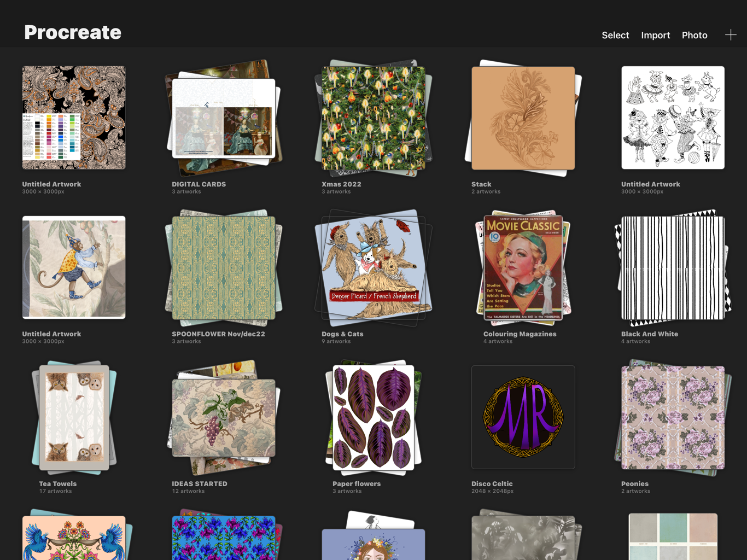
Task: Click the 'Tea Towels' title
Action: pyautogui.click(x=58, y=484)
